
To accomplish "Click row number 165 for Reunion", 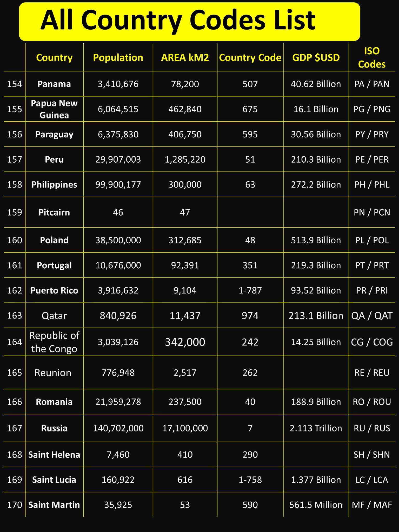I will click(x=15, y=373).
